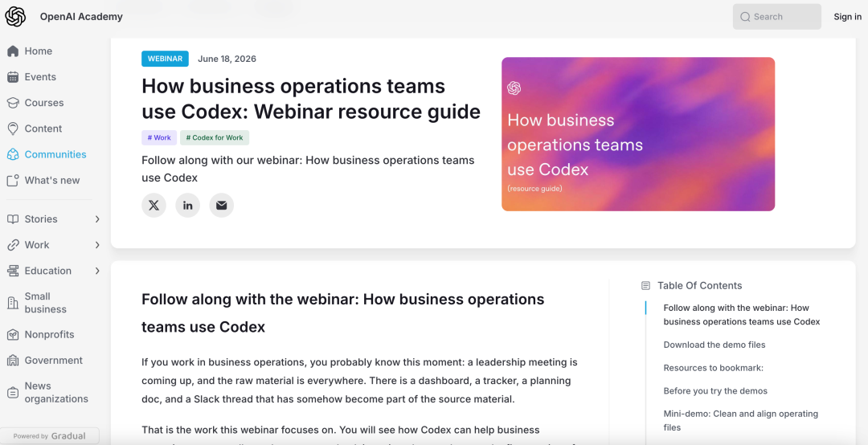Click the # Work tag
This screenshot has width=868, height=445.
(159, 138)
